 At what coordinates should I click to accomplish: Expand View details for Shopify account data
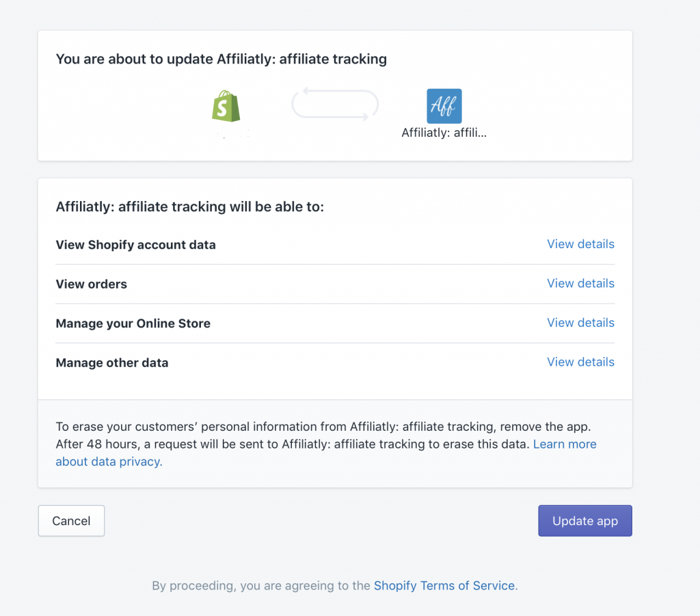click(580, 244)
